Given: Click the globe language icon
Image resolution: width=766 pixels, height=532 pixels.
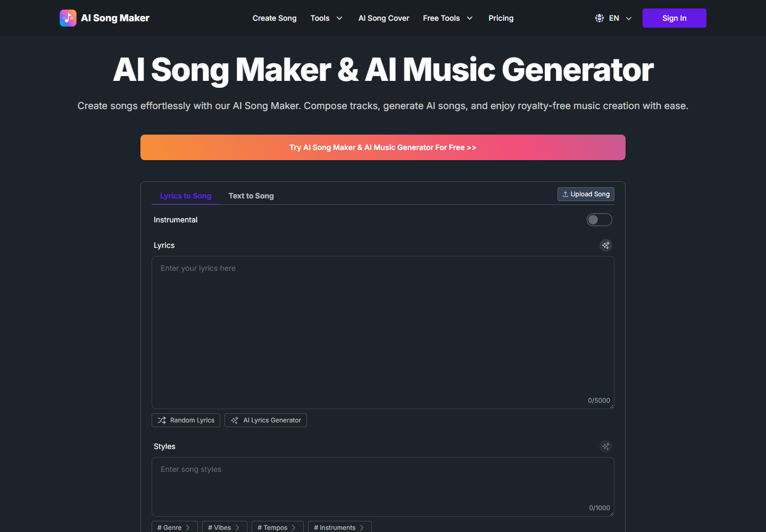Looking at the screenshot, I should 600,18.
